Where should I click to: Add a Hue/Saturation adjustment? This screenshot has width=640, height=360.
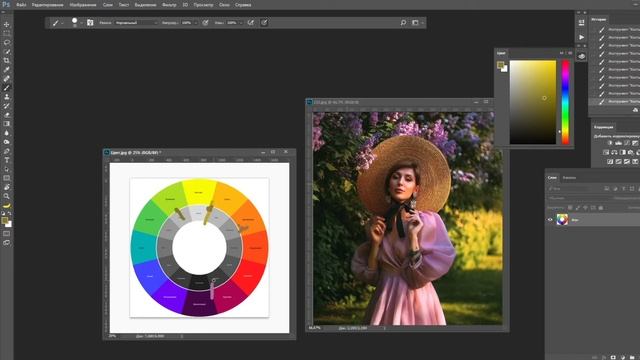(x=606, y=152)
